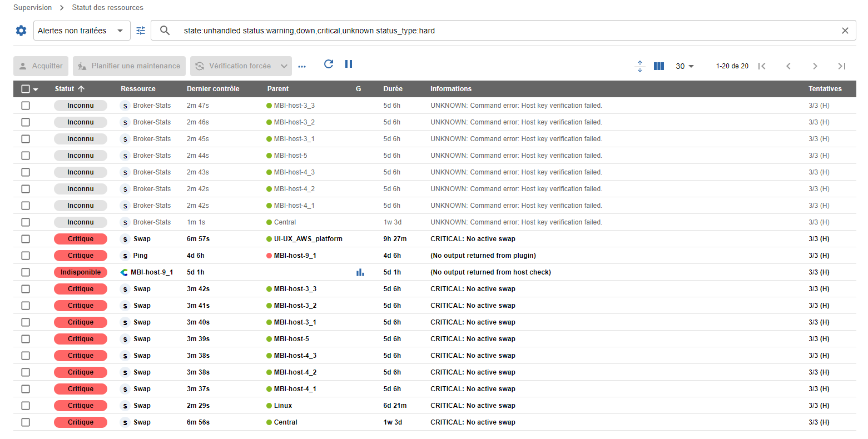The image size is (868, 439).
Task: Open the select-all checkbox dropdown arrow
Action: click(36, 89)
